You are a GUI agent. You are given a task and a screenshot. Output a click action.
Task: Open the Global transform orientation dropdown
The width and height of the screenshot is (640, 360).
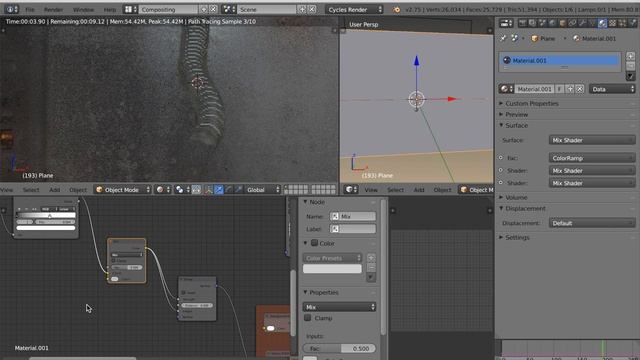(x=263, y=190)
